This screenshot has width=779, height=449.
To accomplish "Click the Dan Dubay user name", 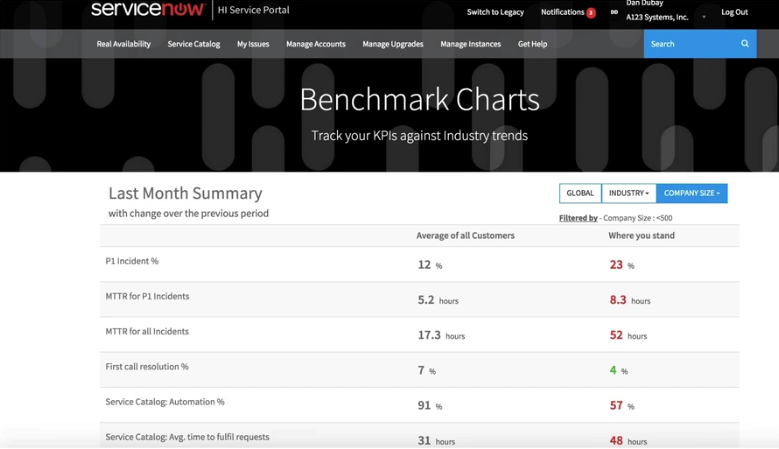I will coord(644,3).
